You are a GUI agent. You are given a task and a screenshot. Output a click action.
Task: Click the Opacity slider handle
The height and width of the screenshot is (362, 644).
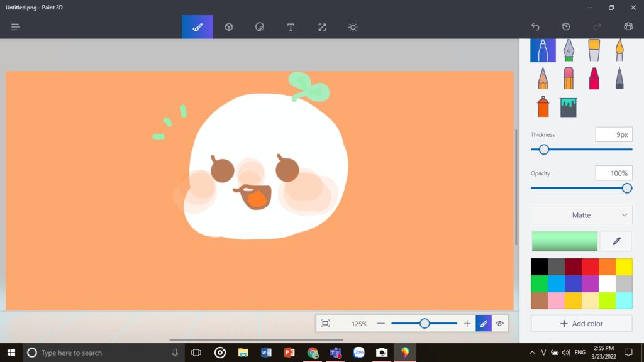pos(627,188)
